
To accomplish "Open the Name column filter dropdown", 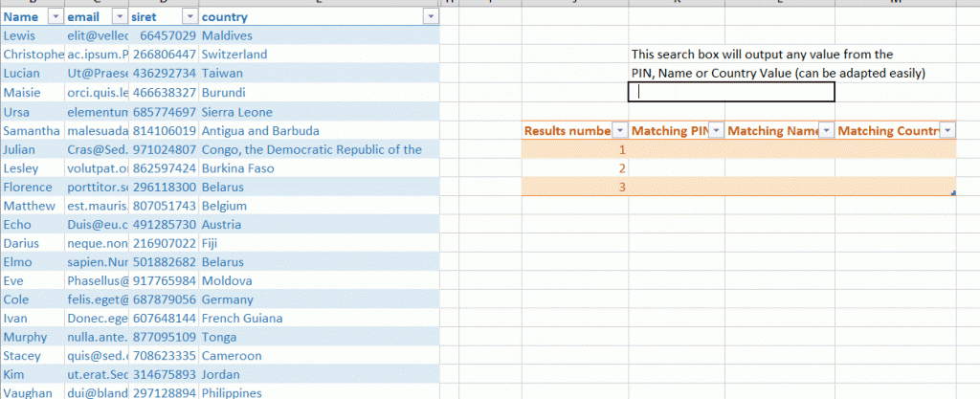I will (x=55, y=17).
